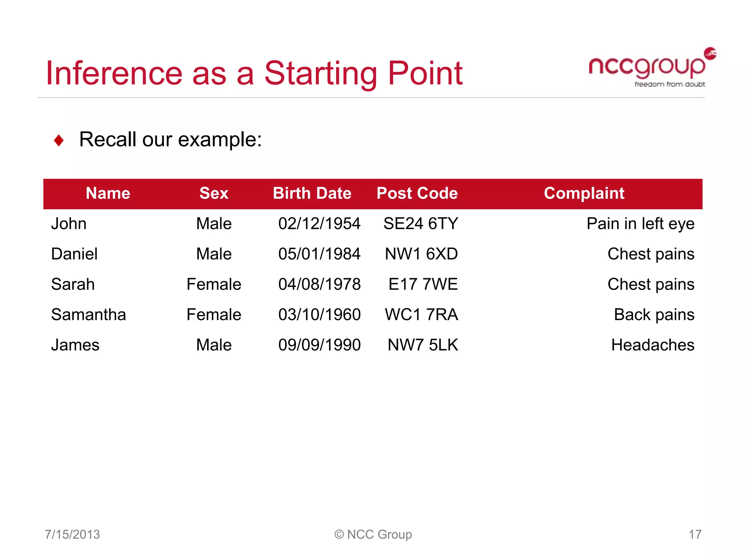Click the "Sex" column header
The width and height of the screenshot is (747, 560).
(x=214, y=193)
